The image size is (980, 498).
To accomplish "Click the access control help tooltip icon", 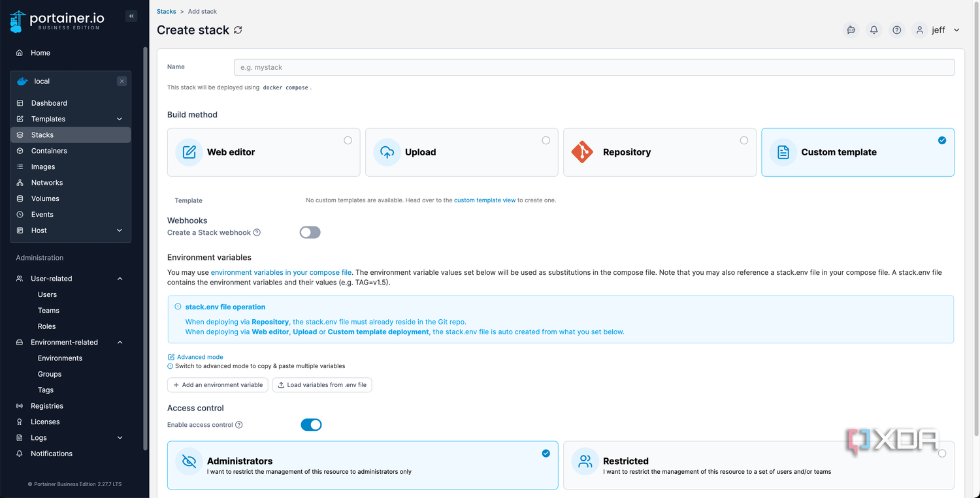I will [239, 425].
